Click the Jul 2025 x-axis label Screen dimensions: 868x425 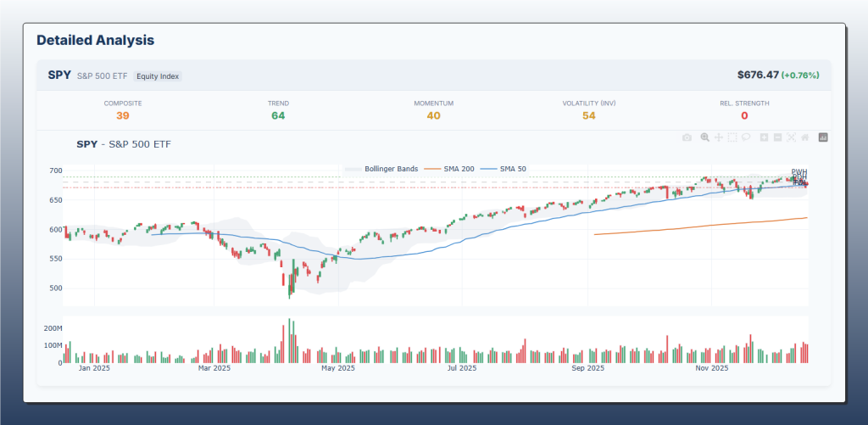462,368
